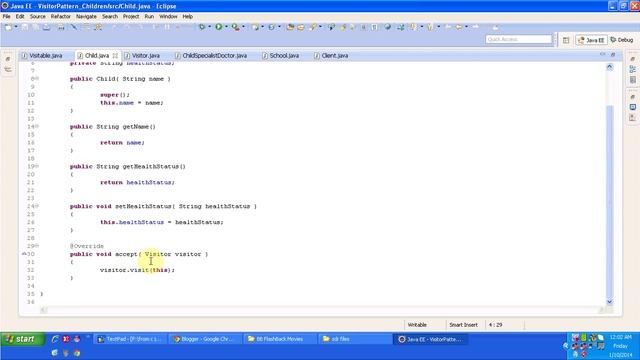
Task: Click the Print toolbar icon
Action: click(61, 27)
